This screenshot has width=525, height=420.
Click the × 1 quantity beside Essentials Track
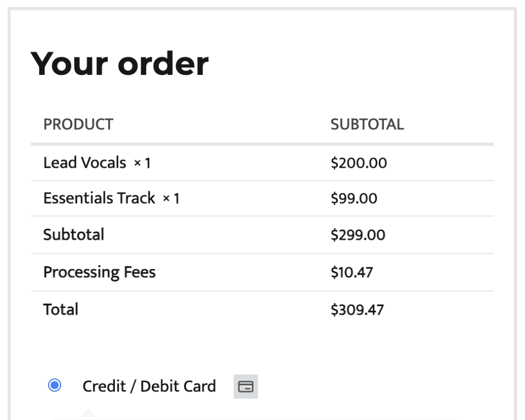pyautogui.click(x=171, y=198)
